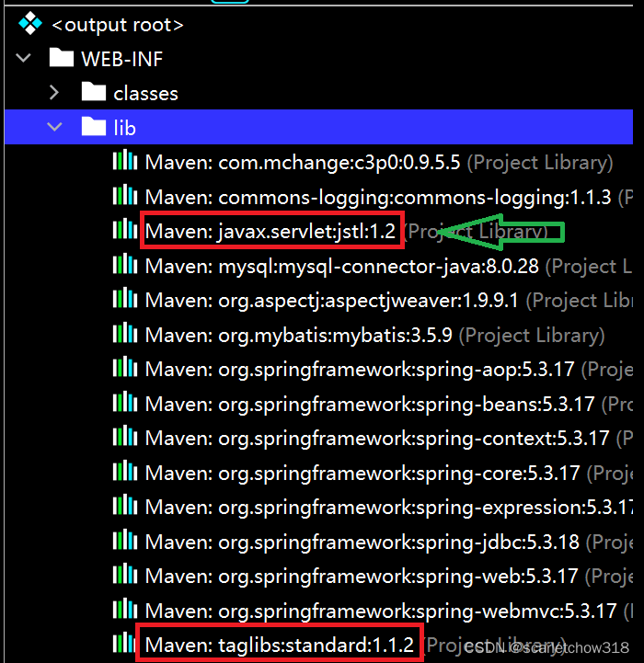Click library icon for spring-web 5.3.17

pos(125,574)
